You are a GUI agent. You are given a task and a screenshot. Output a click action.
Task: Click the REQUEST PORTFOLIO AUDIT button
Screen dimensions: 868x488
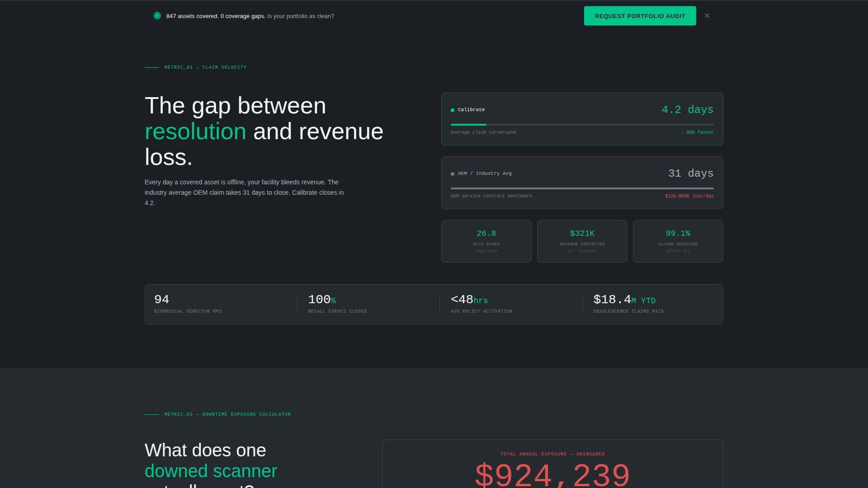(x=640, y=15)
